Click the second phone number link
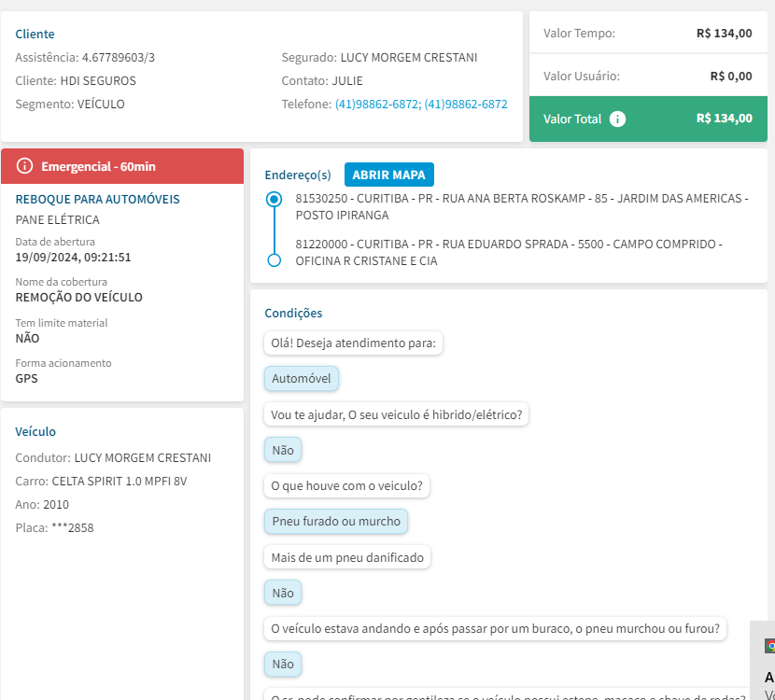Image resolution: width=775 pixels, height=700 pixels. point(466,105)
